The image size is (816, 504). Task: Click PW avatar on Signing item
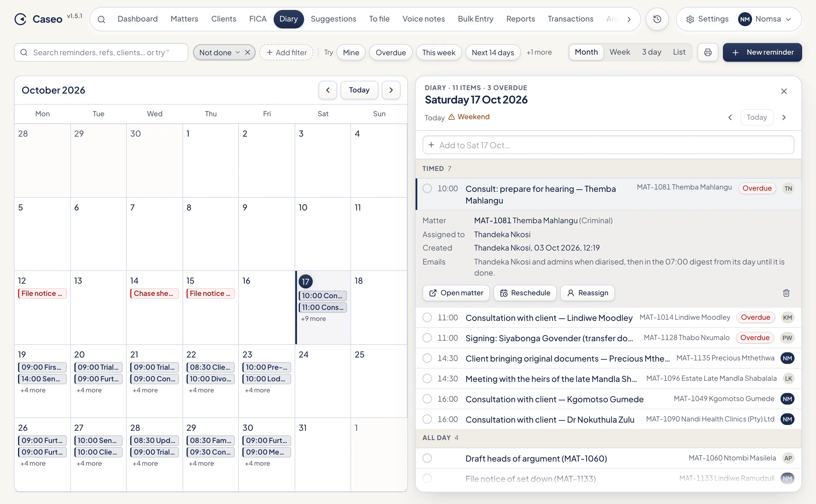(x=787, y=338)
